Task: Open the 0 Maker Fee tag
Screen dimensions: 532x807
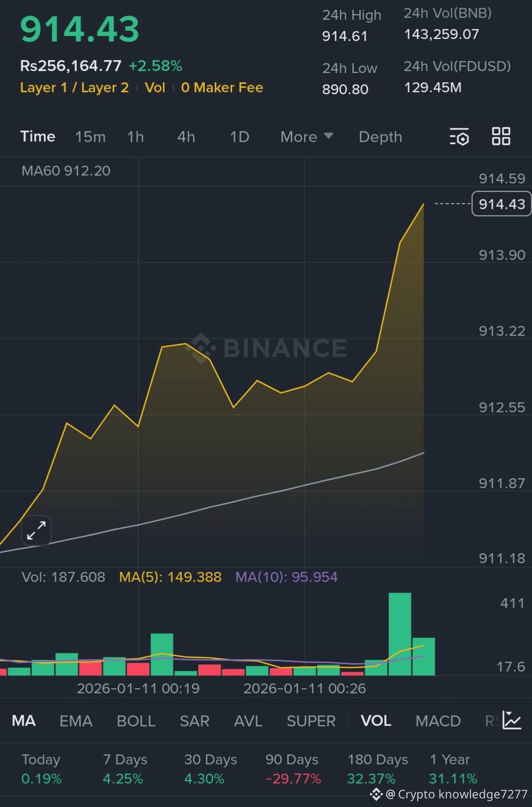Action: click(x=222, y=88)
